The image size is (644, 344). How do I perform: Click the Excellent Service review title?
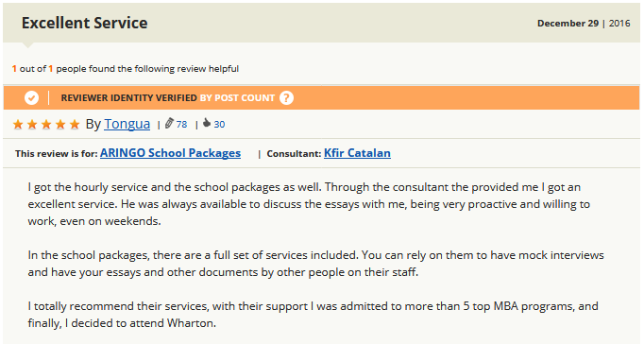click(85, 23)
